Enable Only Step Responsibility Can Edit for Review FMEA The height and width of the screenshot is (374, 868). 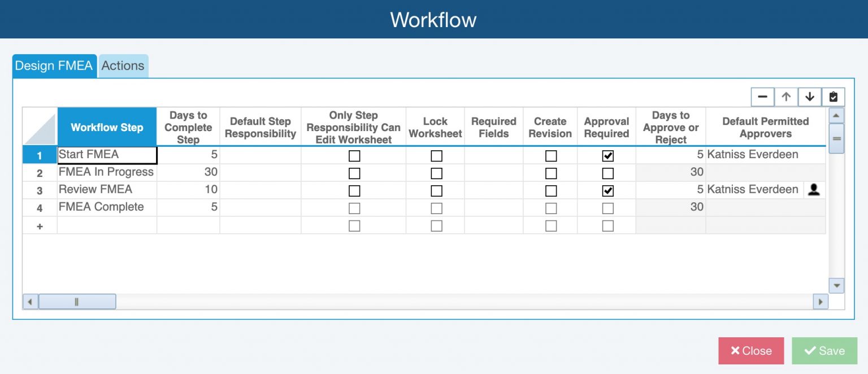tap(353, 190)
